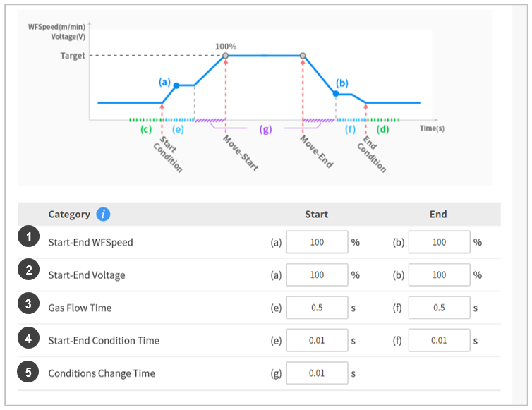Click the numbered badge 4 marker
The image size is (532, 410).
coord(28,338)
